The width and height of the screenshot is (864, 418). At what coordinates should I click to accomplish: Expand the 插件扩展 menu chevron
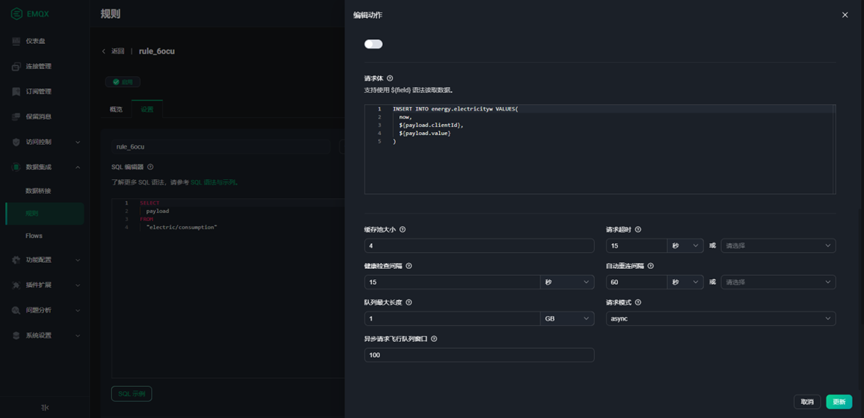pos(78,285)
